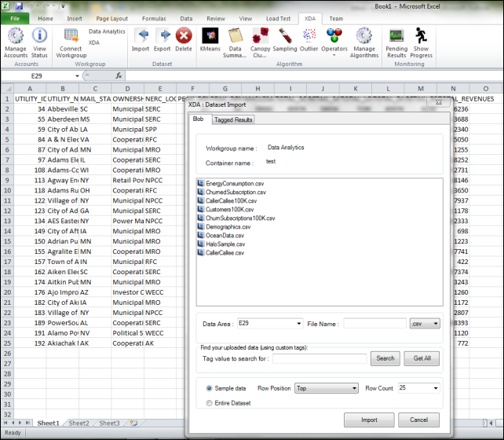Open the Outlier algorithm
Screen dimensions: 504x440
coord(309,40)
